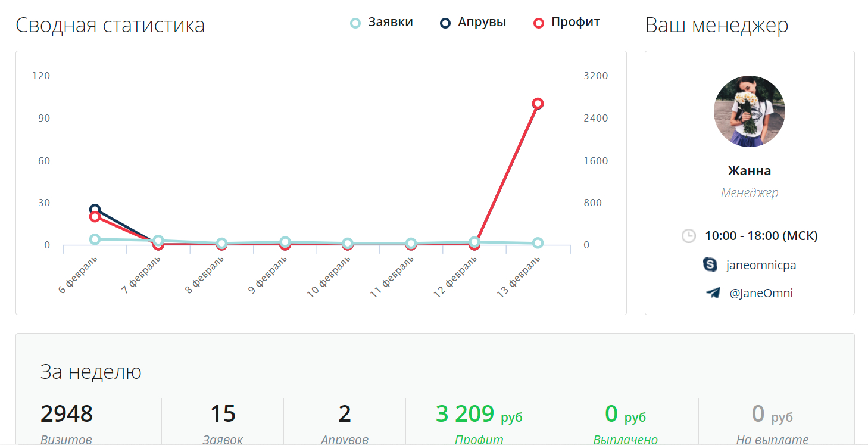Image resolution: width=868 pixels, height=445 pixels.
Task: Click the 800 value on the chart axis
Action: pos(593,203)
